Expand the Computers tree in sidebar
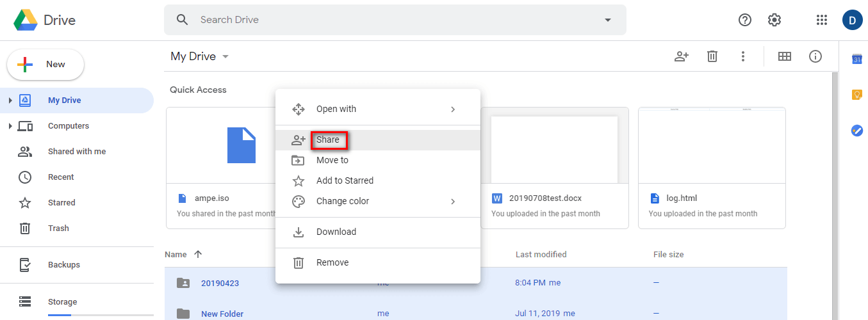The image size is (868, 320). coord(10,126)
